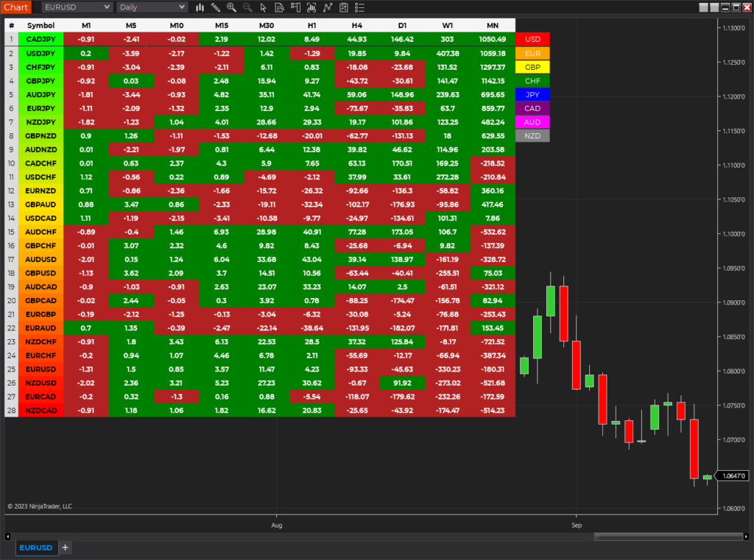
Task: Select the Cursor pointer tool
Action: [264, 7]
